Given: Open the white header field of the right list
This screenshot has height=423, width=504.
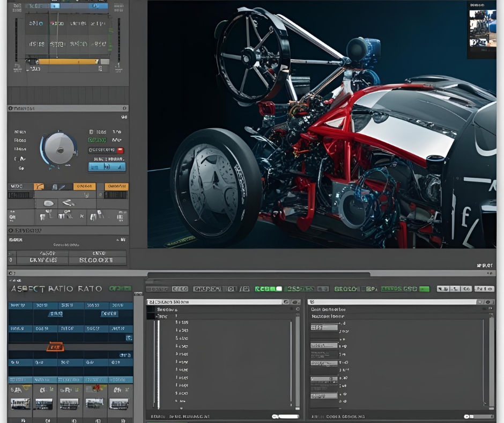Looking at the screenshot, I should tap(392, 302).
